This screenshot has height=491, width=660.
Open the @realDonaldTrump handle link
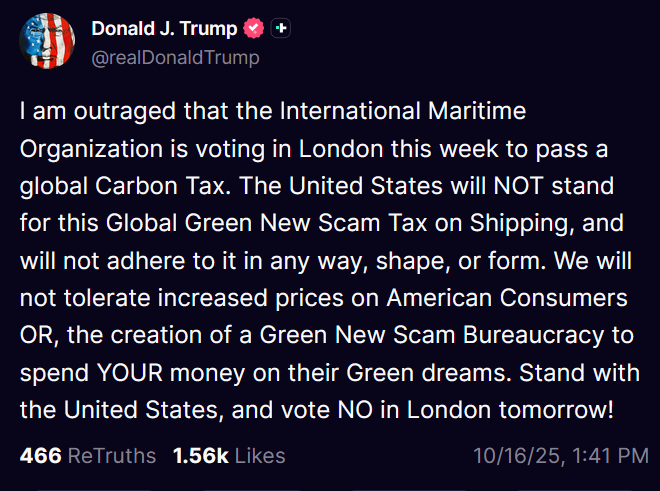coord(175,57)
